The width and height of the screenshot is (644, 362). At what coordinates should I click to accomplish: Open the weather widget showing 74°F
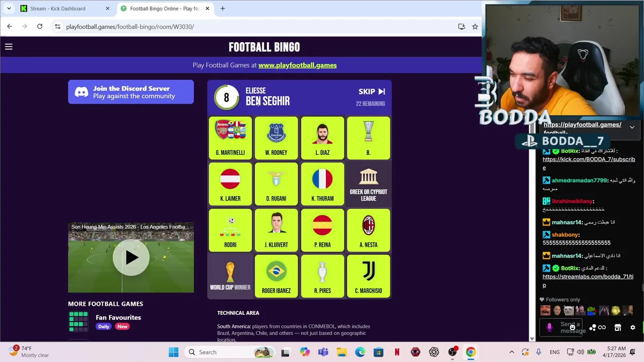(29, 351)
